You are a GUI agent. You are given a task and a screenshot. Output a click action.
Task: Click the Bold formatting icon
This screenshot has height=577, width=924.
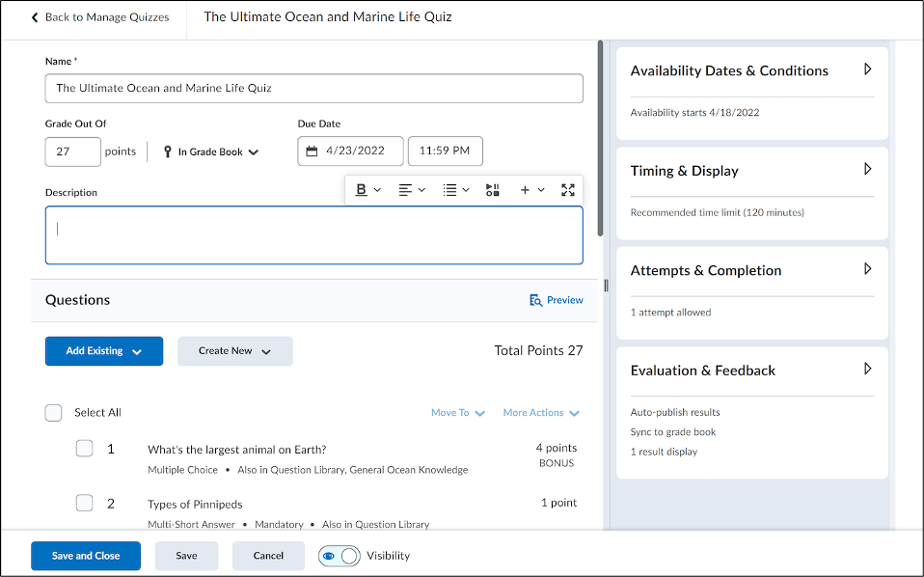(x=362, y=190)
